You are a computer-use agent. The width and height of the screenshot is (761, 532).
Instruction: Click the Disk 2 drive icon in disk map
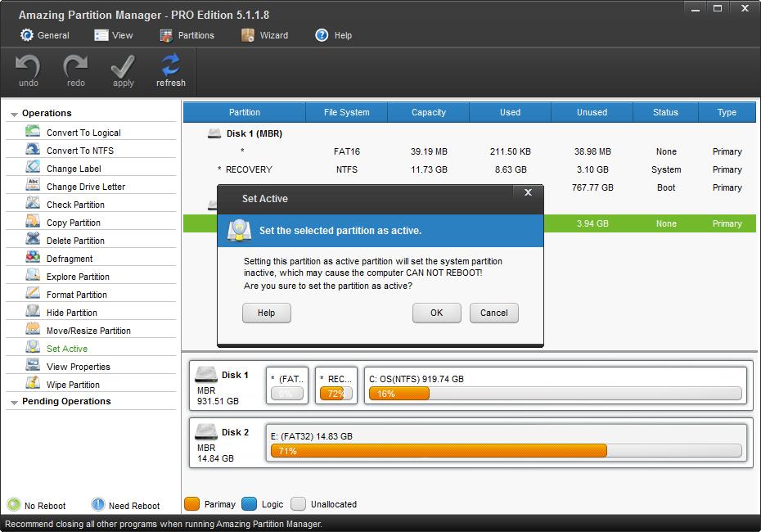pos(205,431)
